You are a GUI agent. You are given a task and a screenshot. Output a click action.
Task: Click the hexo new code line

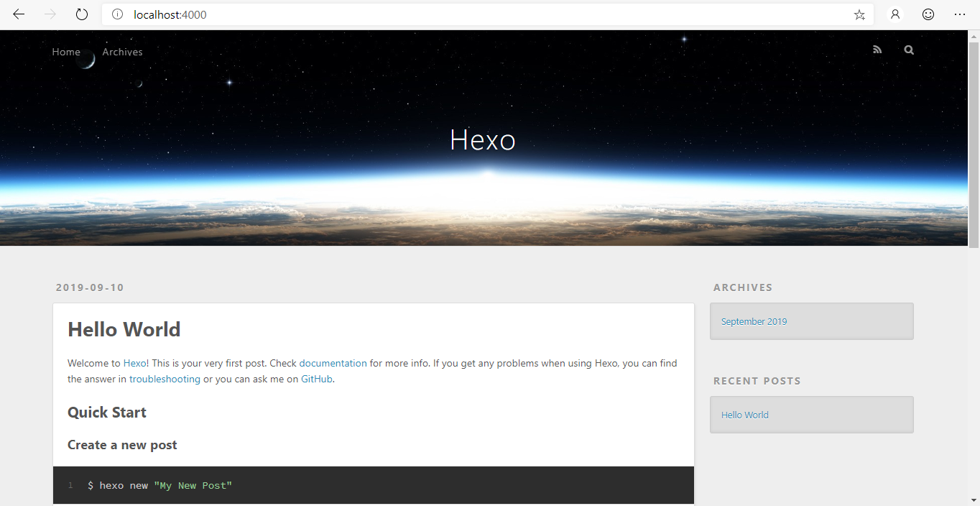[160, 486]
